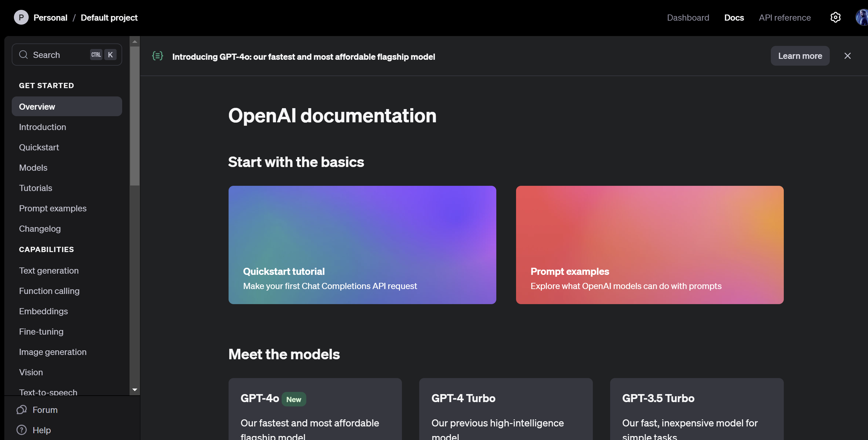Switch to the Dashboard tab
868x440 pixels.
pyautogui.click(x=688, y=18)
